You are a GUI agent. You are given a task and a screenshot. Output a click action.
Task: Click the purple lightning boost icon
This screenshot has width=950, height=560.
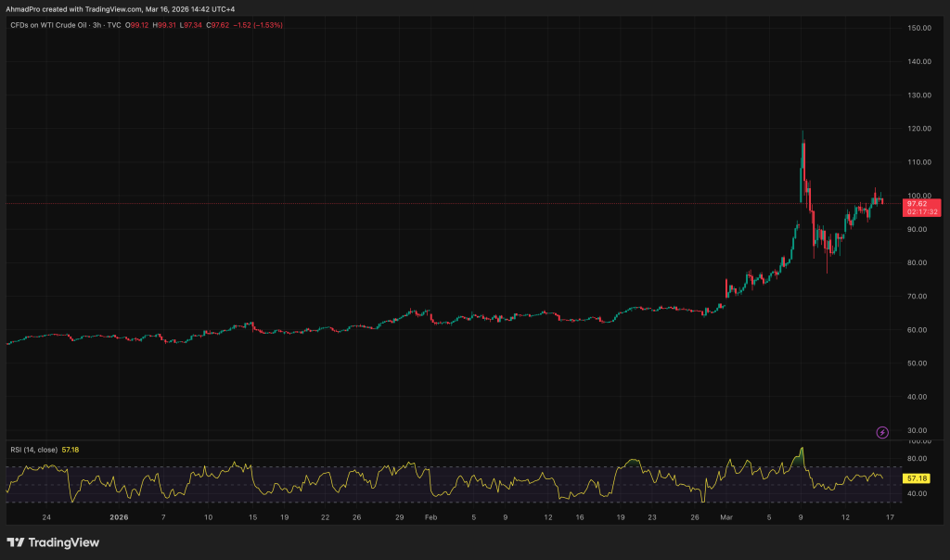[x=882, y=430]
